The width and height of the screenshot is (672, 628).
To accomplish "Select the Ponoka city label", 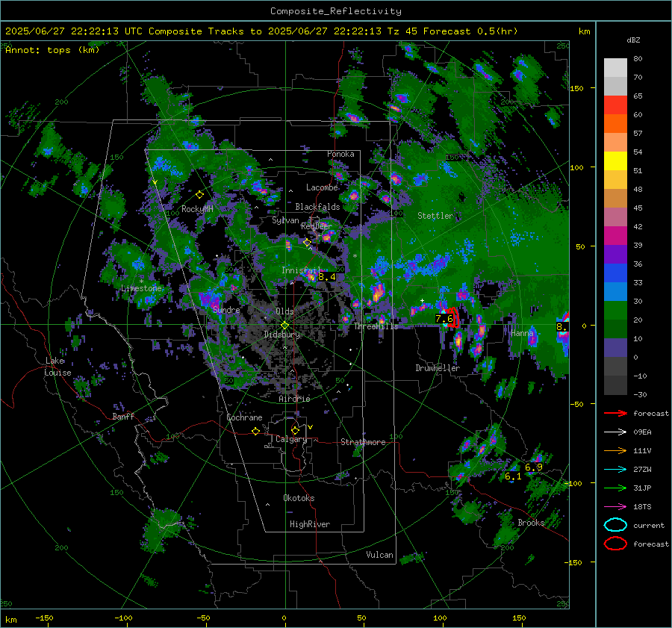I will (x=340, y=154).
